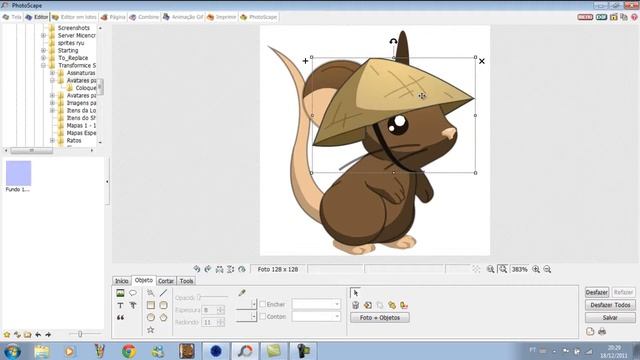Screen dimensions: 640x360
Task: Open the Animação Gif tab
Action: pyautogui.click(x=182, y=17)
